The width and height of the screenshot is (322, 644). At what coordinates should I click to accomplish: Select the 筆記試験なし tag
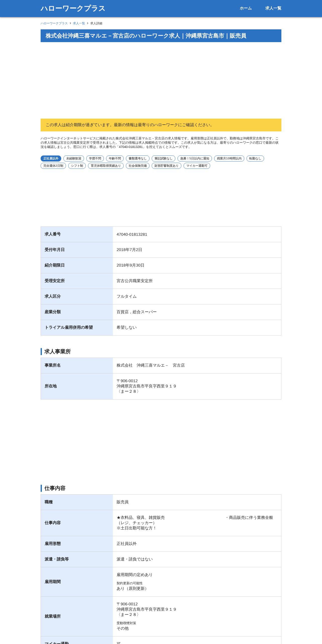coord(164,158)
